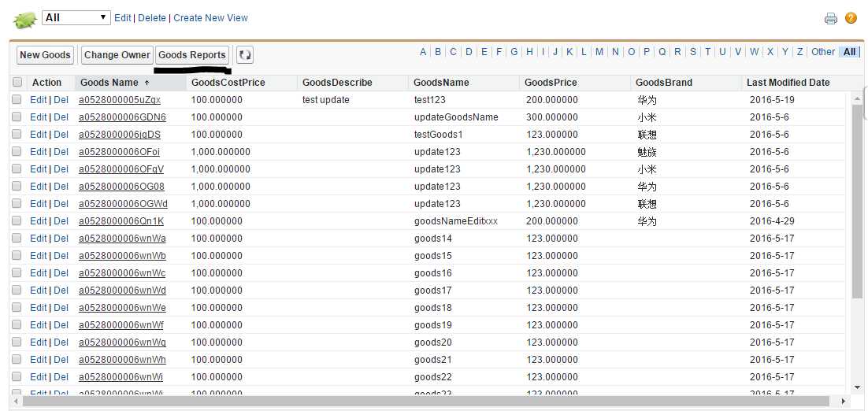868x411 pixels.
Task: Sort by GoodsCostPrice column header
Action: pos(228,83)
